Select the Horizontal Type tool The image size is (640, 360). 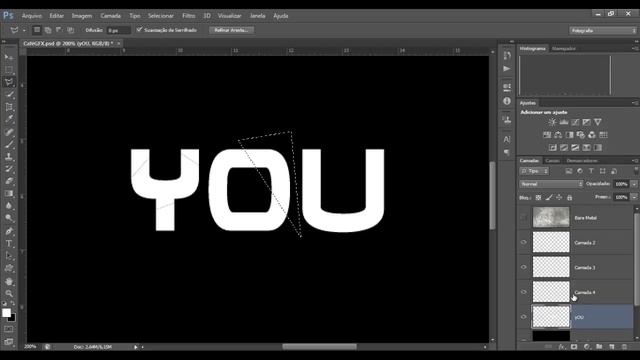click(9, 244)
